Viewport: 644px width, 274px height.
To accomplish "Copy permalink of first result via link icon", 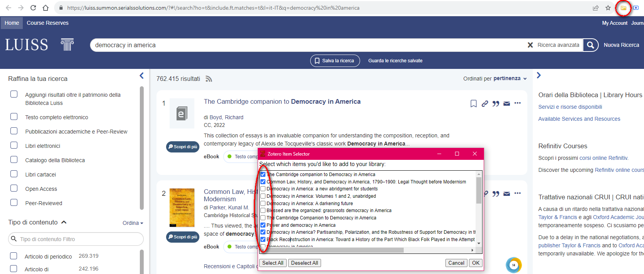I will [x=484, y=103].
